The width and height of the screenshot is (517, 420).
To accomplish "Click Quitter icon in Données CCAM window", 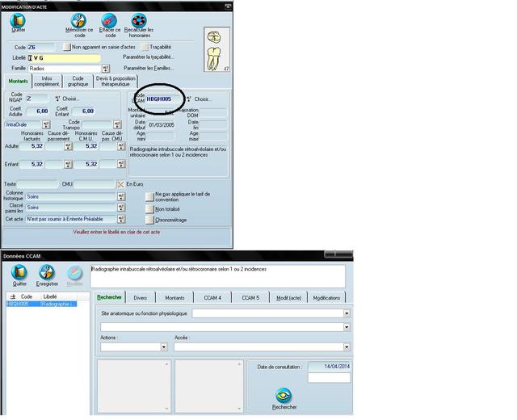I will 19,274.
